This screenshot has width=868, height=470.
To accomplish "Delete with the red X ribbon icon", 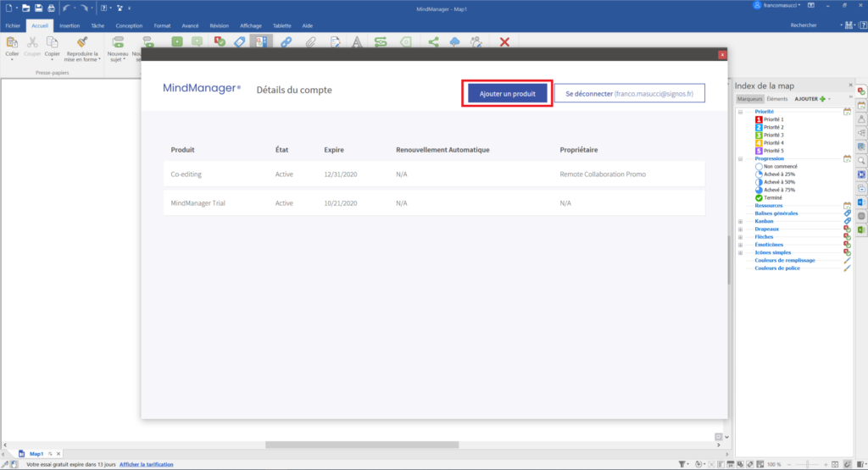I will coord(504,42).
